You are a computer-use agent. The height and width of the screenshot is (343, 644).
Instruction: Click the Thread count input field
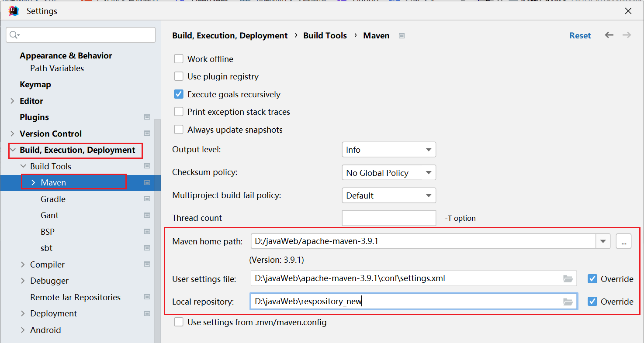coord(389,218)
